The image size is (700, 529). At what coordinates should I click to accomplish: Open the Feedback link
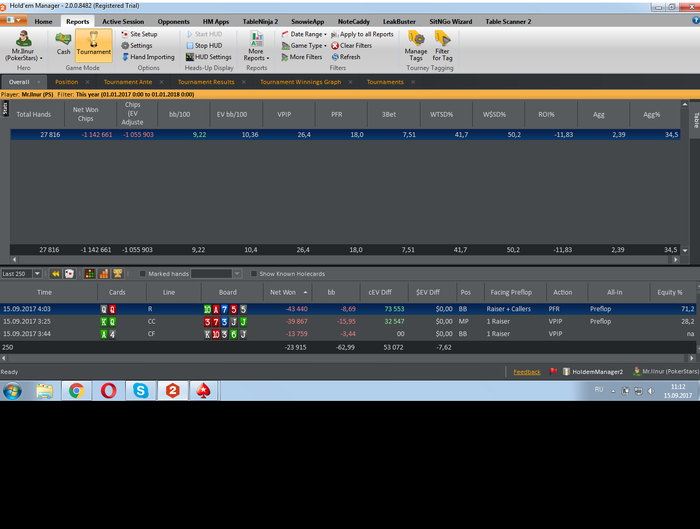[527, 372]
